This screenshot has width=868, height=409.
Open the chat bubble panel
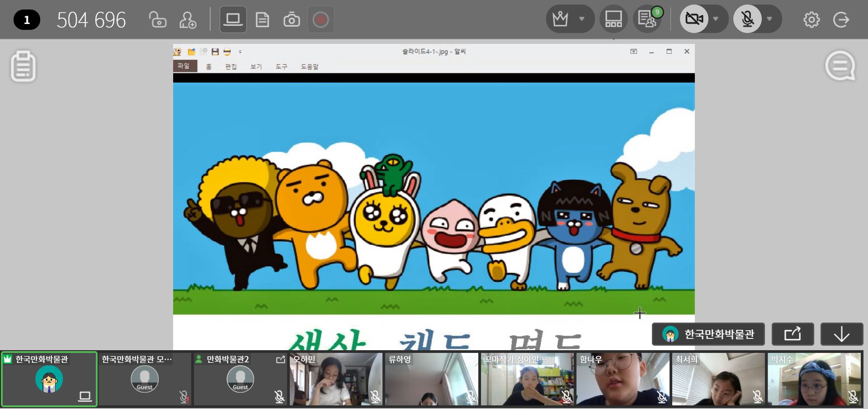pyautogui.click(x=840, y=66)
